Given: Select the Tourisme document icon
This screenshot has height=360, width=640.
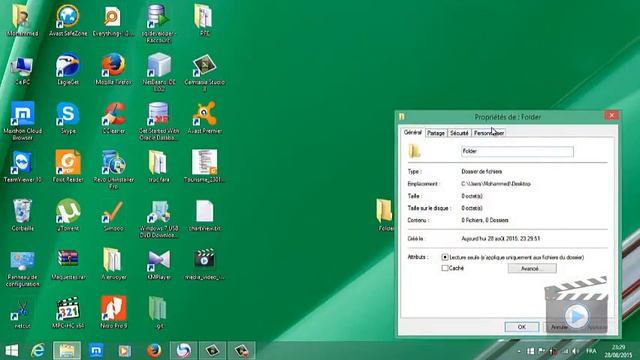Looking at the screenshot, I should [204, 167].
